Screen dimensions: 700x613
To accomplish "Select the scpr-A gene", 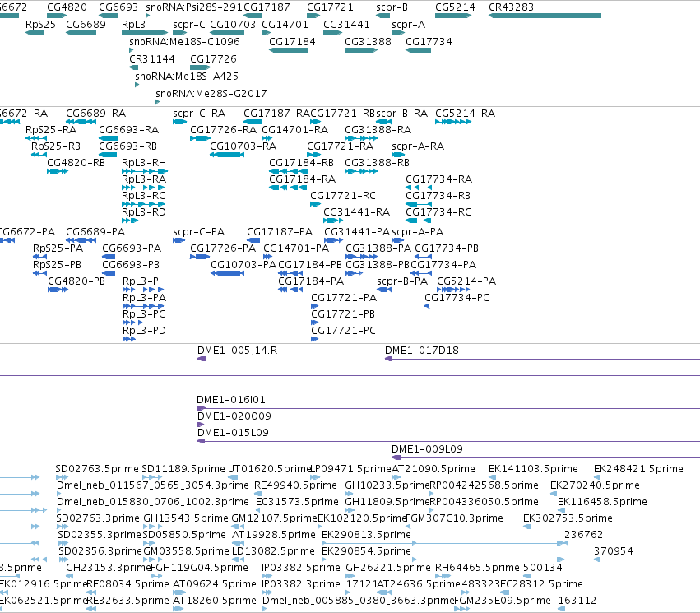I will (398, 33).
